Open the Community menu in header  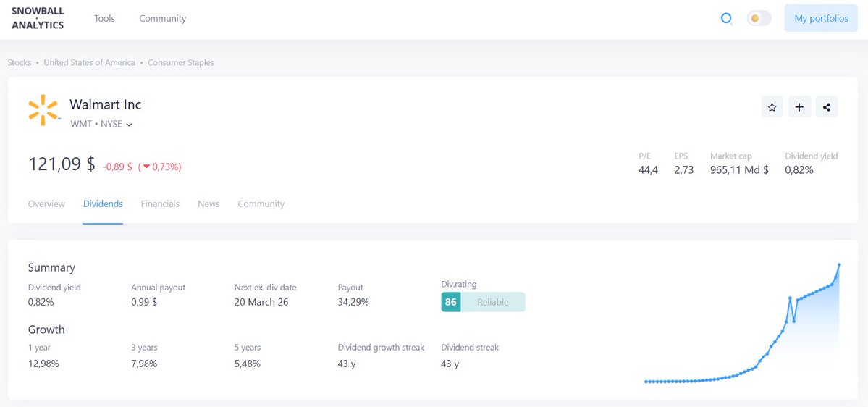[x=163, y=18]
